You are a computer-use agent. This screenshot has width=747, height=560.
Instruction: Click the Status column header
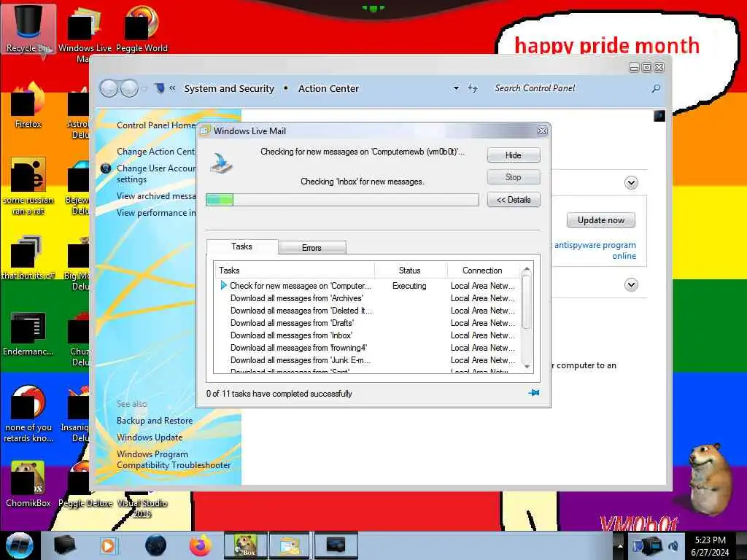[410, 271]
